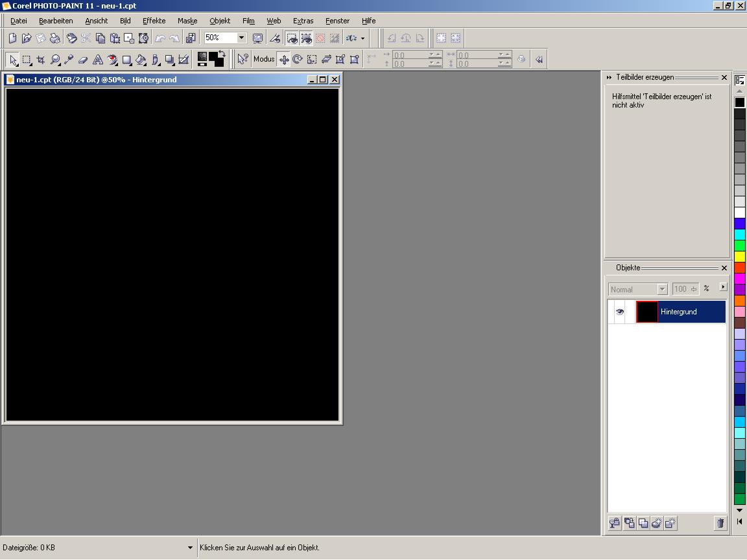The image size is (747, 560).
Task: Click the Skew mode icon
Action: click(326, 59)
